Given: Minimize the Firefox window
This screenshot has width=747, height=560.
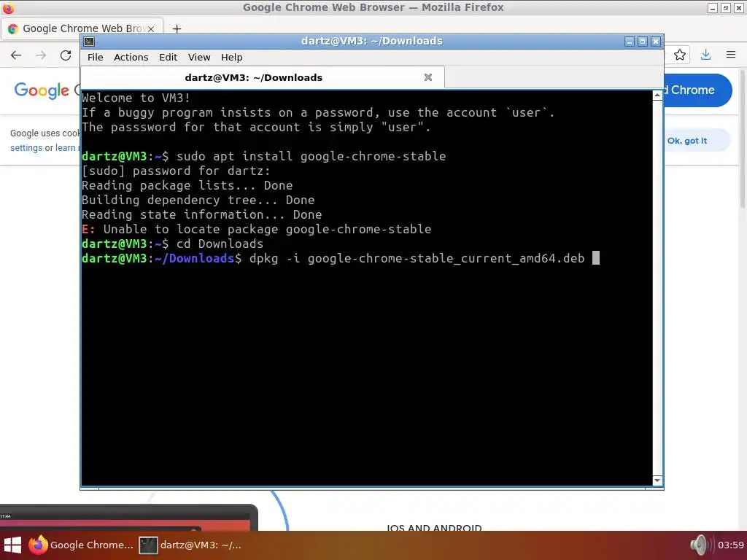Looking at the screenshot, I should tap(713, 8).
